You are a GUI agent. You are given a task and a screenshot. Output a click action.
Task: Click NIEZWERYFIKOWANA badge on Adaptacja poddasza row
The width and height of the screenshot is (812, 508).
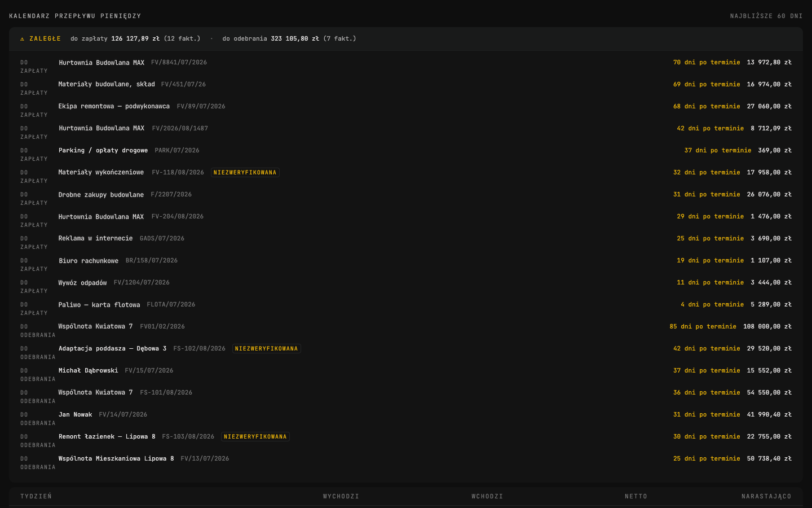point(267,349)
